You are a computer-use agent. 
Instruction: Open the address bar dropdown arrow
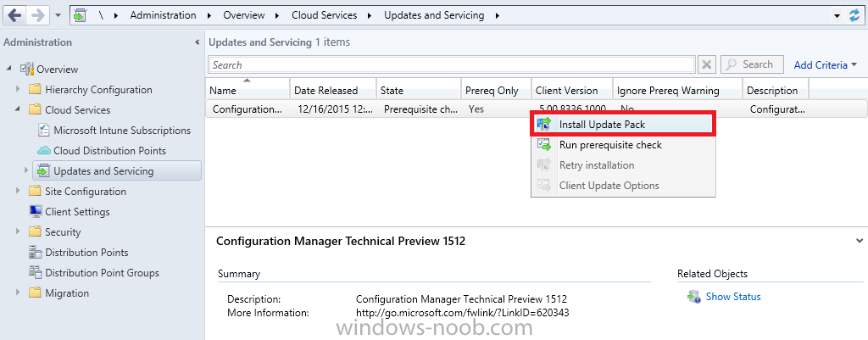[837, 16]
